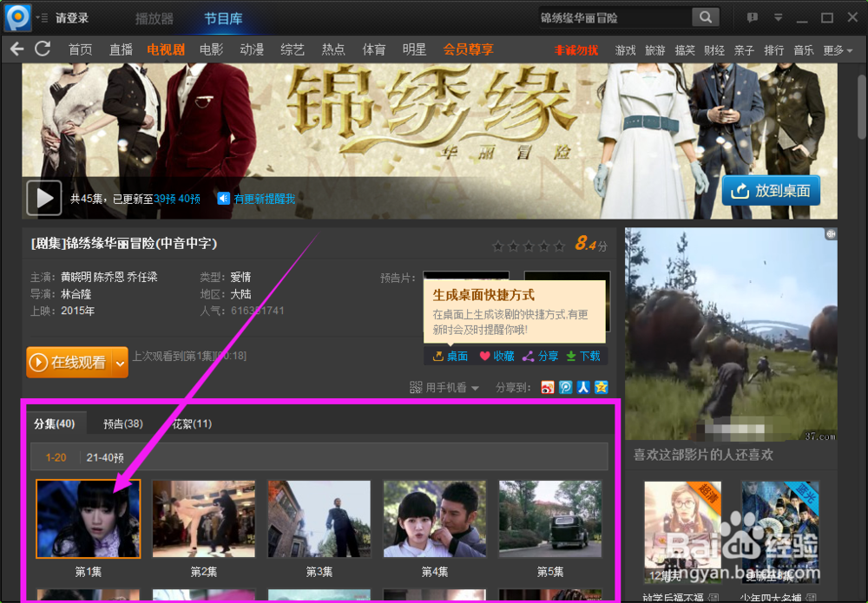Click the 放到桌面 button
This screenshot has width=868, height=603.
[x=771, y=191]
